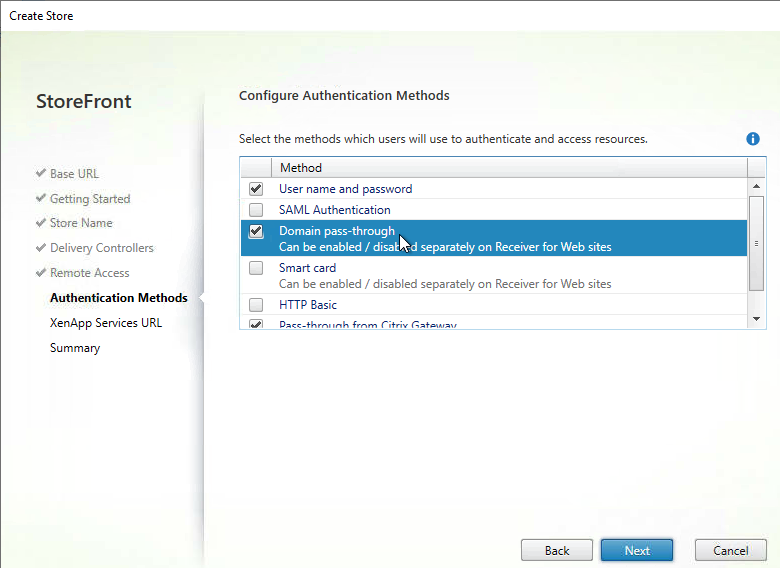
Task: Select 'Domain pass-through' row text
Action: [x=337, y=231]
